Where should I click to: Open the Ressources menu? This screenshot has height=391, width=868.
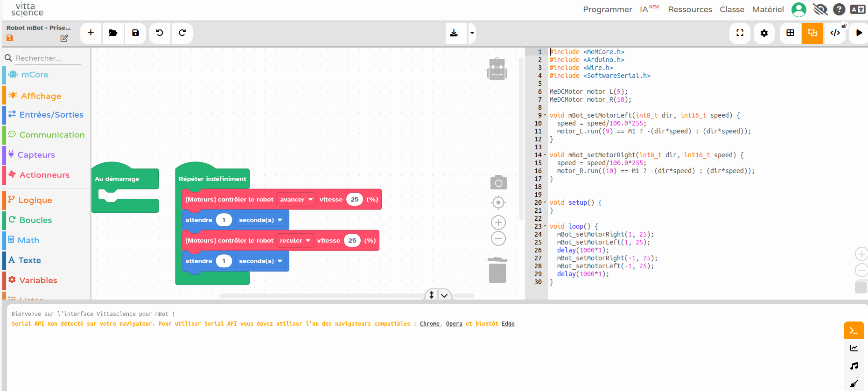click(x=690, y=9)
